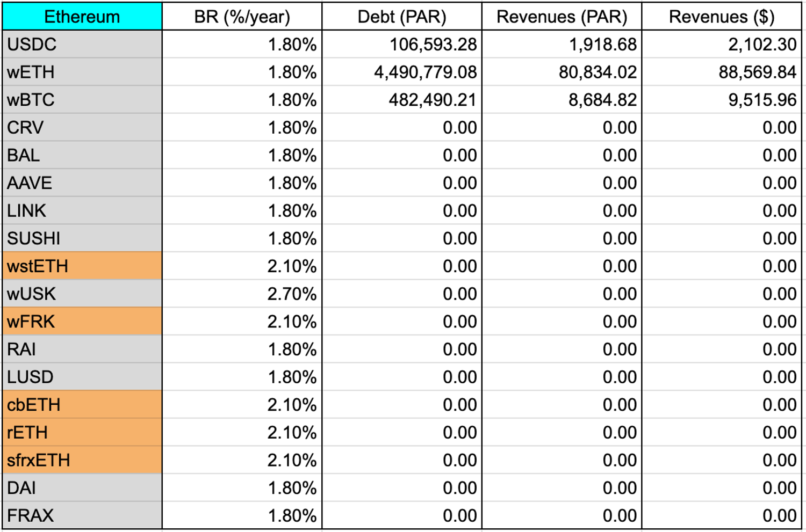Screen dimensions: 806x532
Task: Click the wFRK borrow rate 2.10%
Action: 242,322
